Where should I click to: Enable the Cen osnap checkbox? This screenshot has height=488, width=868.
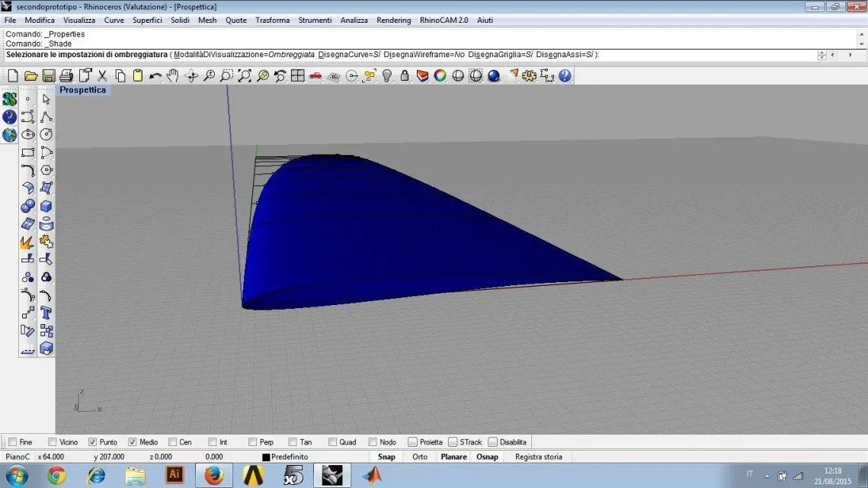[x=173, y=442]
